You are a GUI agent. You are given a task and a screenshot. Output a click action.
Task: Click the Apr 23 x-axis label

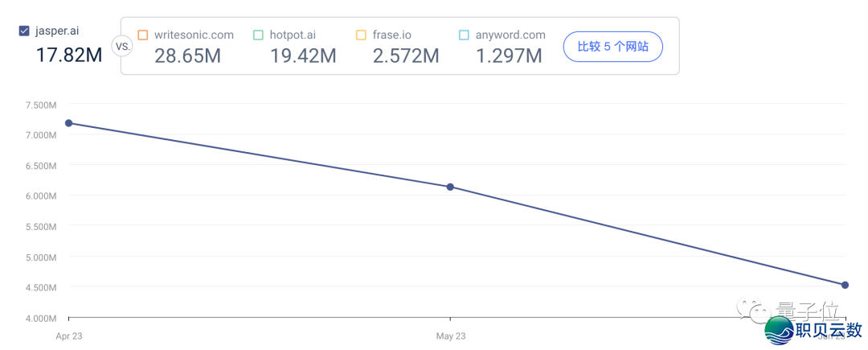click(x=68, y=336)
